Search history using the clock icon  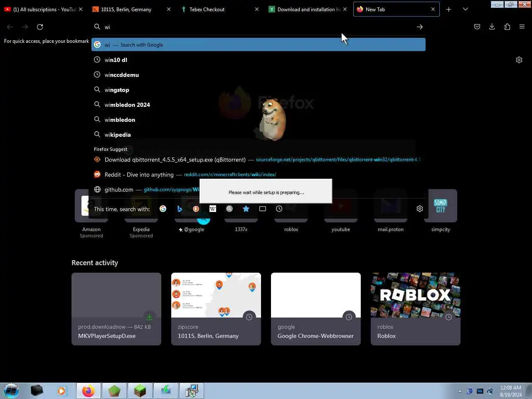click(279, 209)
